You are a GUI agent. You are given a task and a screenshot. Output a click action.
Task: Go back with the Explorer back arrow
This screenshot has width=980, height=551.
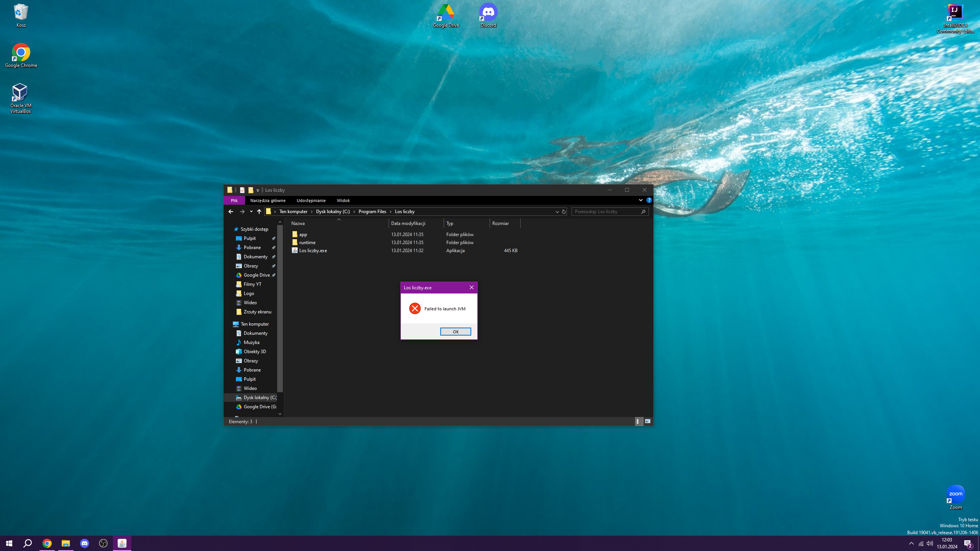[230, 211]
